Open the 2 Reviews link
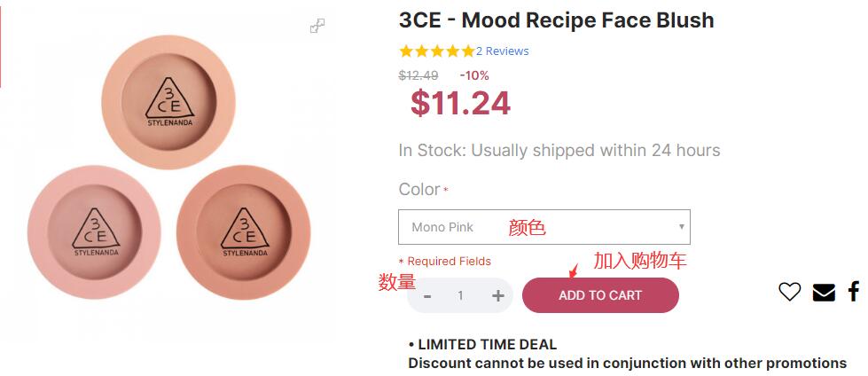The height and width of the screenshot is (376, 868). 503,51
